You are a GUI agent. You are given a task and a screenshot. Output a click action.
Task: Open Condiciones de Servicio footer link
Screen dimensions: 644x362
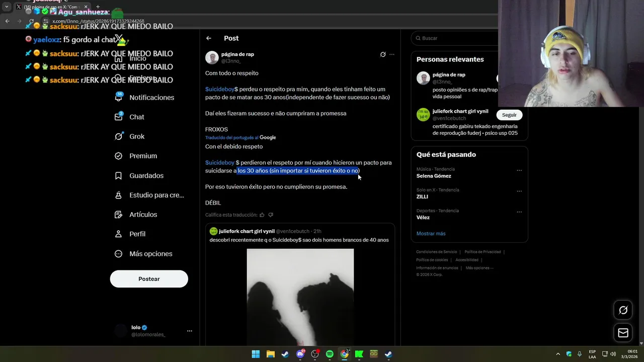pyautogui.click(x=436, y=252)
